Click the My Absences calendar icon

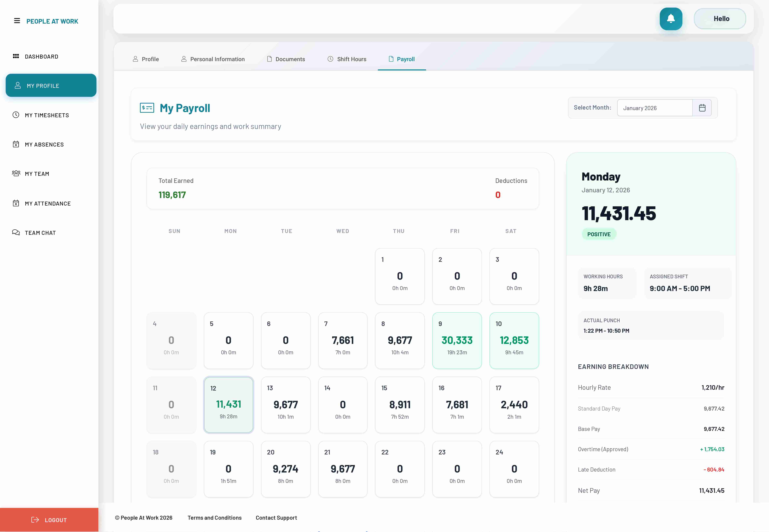click(16, 144)
